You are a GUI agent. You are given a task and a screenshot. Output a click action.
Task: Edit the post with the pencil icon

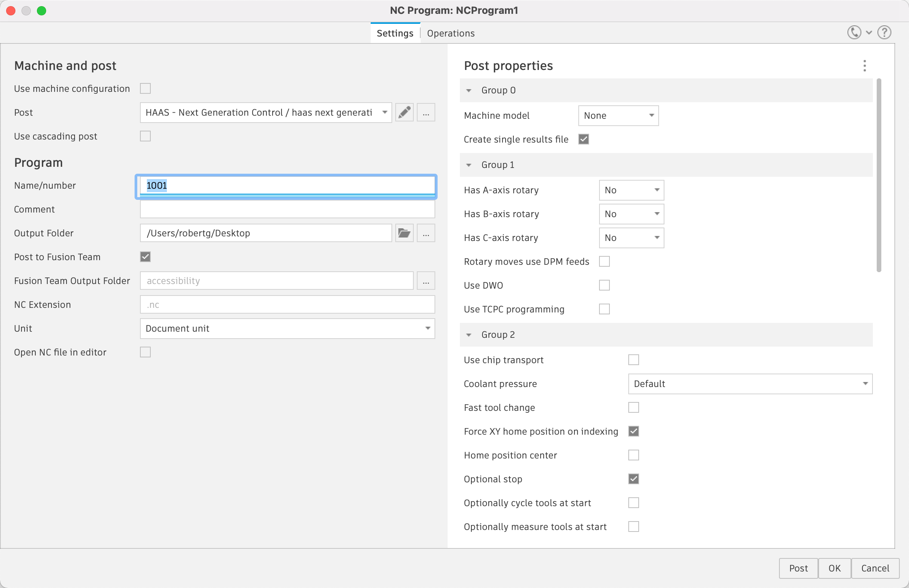[x=404, y=113]
